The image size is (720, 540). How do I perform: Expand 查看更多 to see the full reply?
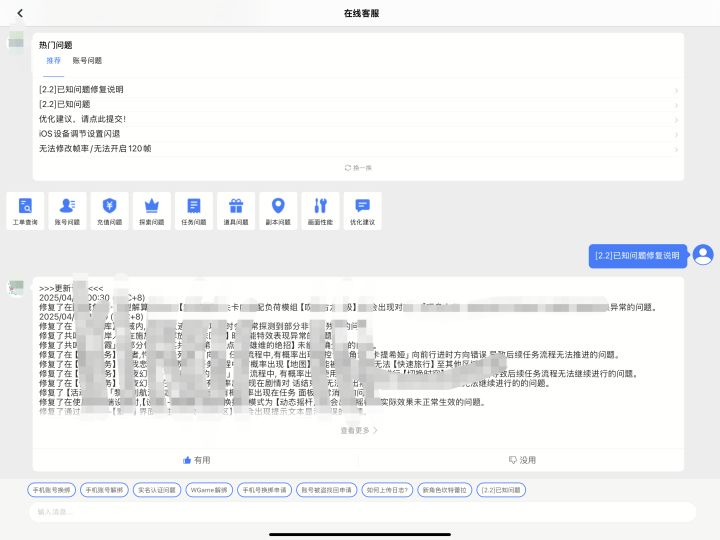pos(359,430)
